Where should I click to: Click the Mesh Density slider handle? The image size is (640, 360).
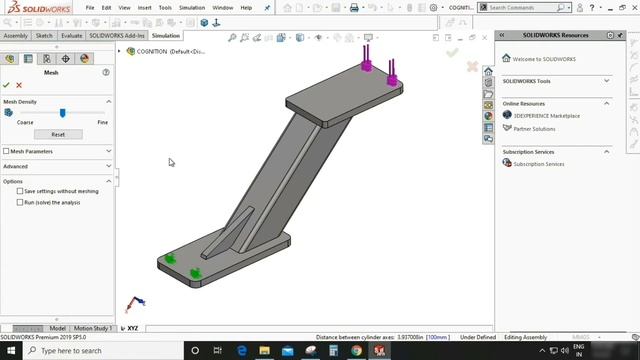pos(62,113)
